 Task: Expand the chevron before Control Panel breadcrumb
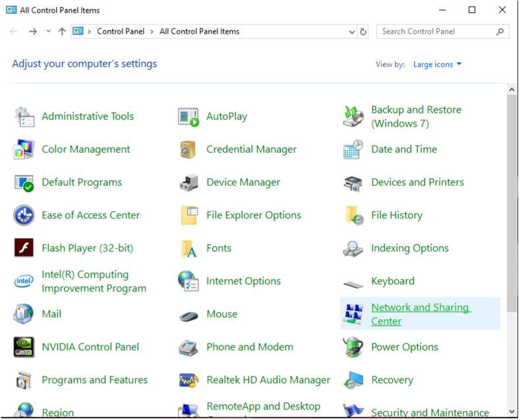(x=89, y=32)
